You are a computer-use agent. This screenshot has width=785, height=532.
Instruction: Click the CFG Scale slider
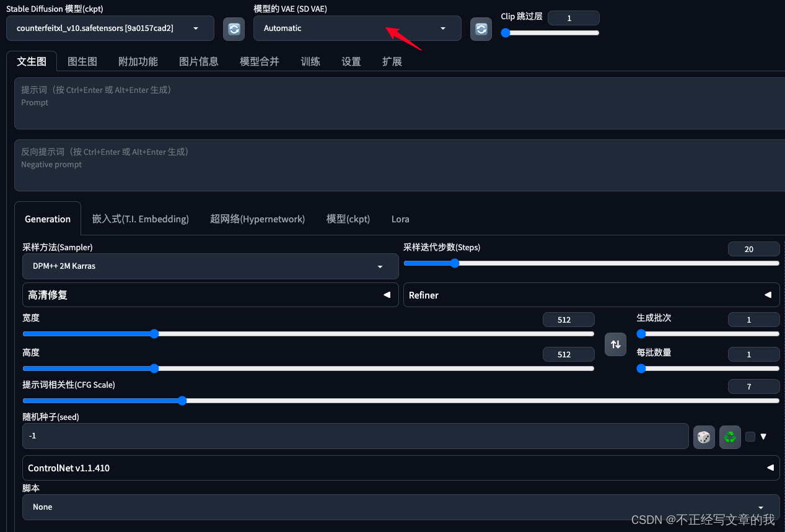[401, 401]
